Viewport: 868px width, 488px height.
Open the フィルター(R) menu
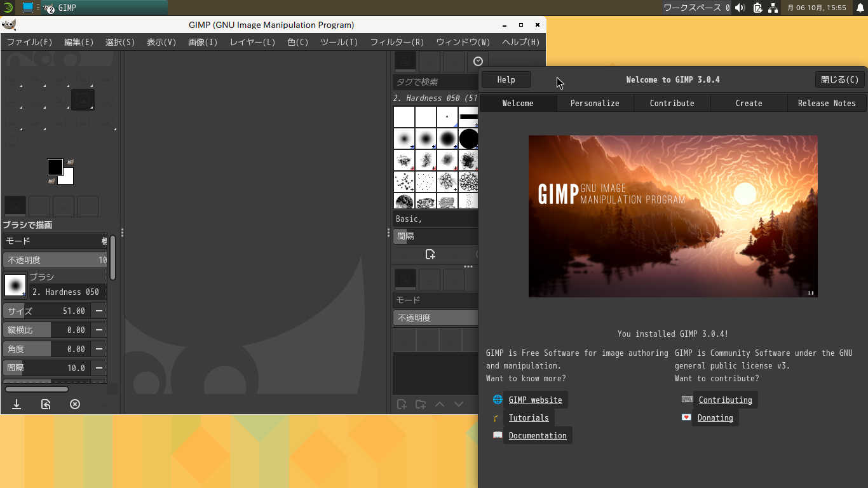click(x=397, y=42)
